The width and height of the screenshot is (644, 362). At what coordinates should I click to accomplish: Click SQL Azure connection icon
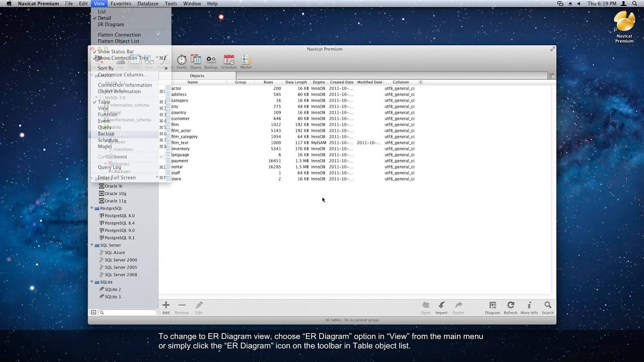[x=101, y=252]
